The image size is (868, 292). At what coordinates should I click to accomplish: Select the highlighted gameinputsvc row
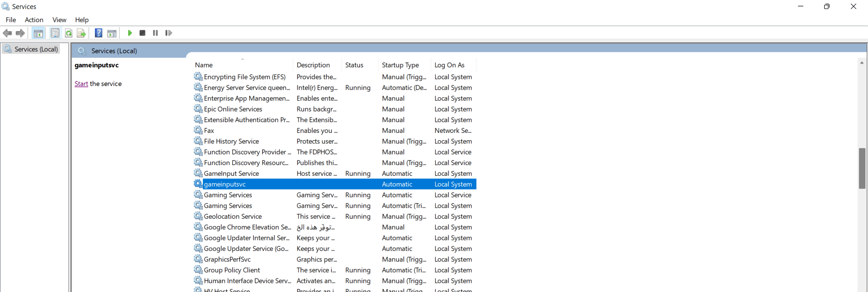[335, 184]
